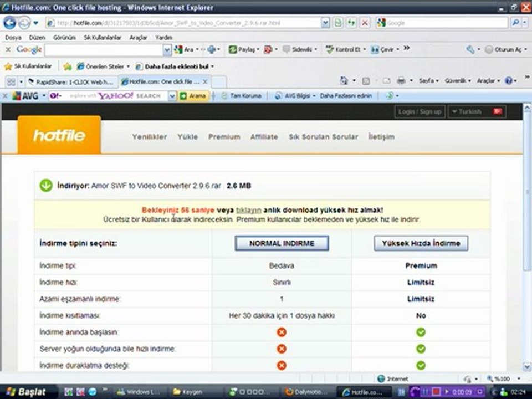Click the browser Forward arrow button
532x399 pixels.
24,23
